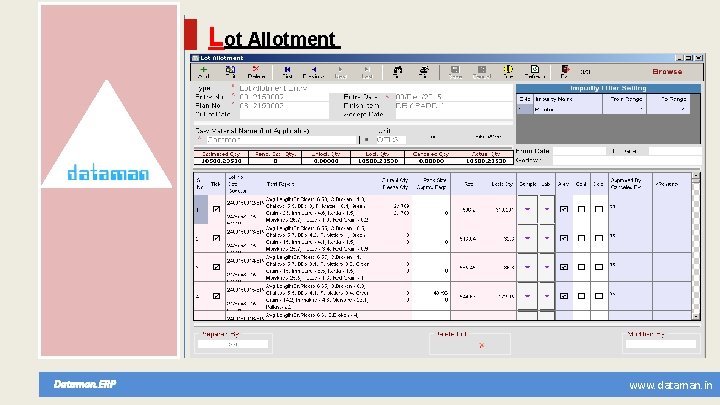Click the Unit field
Viewport: 720px width, 405px height.
pos(390,140)
